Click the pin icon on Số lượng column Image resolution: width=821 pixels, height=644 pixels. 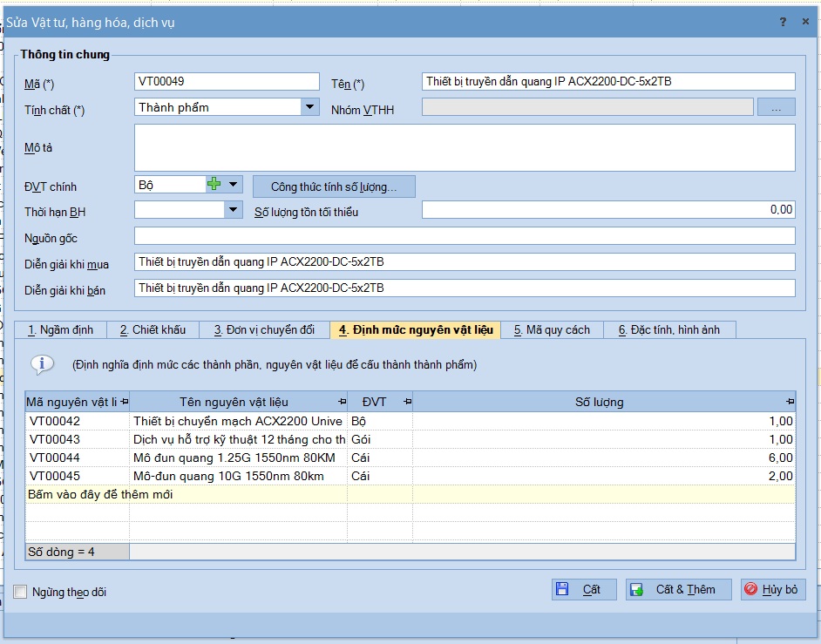pyautogui.click(x=790, y=402)
